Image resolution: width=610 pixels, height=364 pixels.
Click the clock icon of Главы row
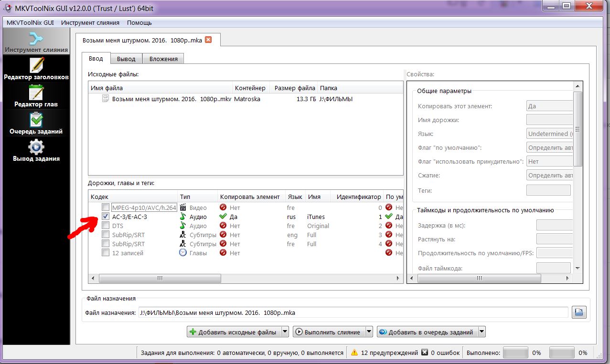pos(183,253)
